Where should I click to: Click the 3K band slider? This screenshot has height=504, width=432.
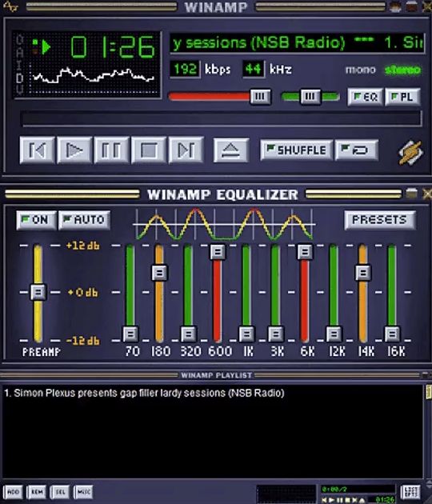click(x=276, y=294)
